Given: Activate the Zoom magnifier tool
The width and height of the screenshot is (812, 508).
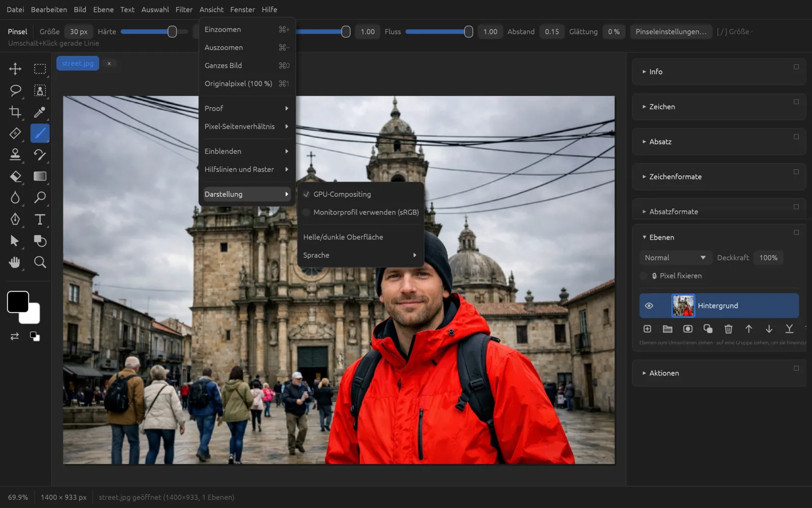Looking at the screenshot, I should pyautogui.click(x=40, y=262).
